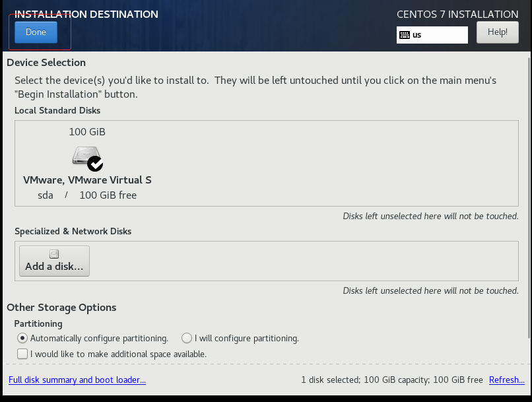Open Full disk summary and boot loader link
The width and height of the screenshot is (532, 402).
[x=77, y=380]
